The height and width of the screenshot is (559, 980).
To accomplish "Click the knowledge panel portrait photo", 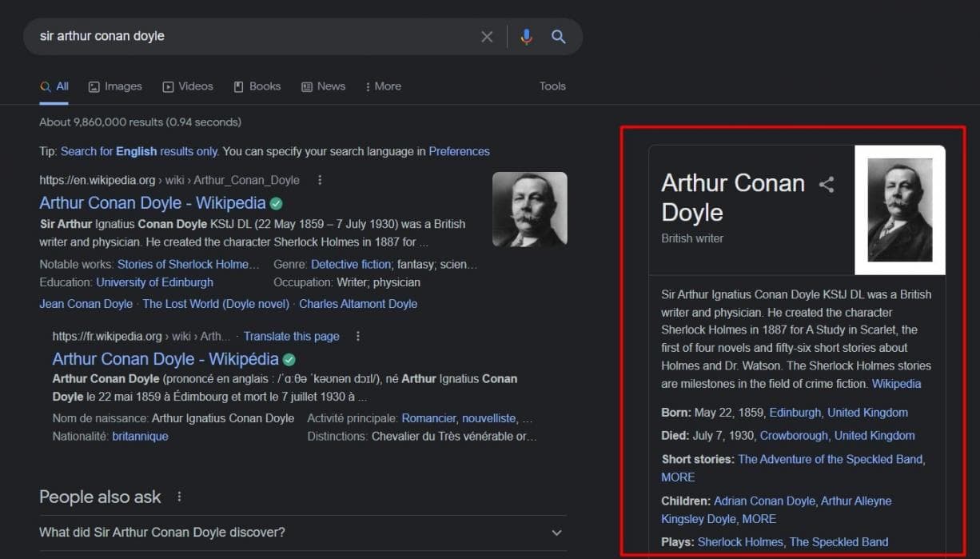I will pyautogui.click(x=899, y=210).
